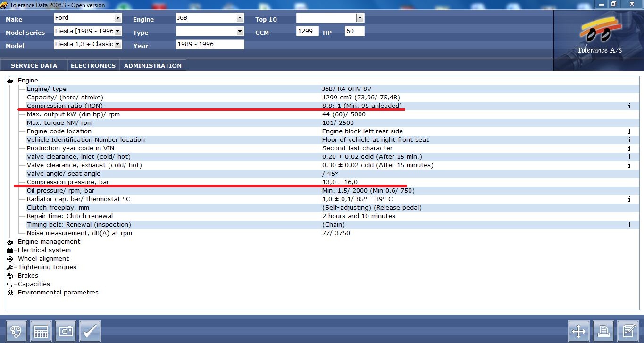The width and height of the screenshot is (644, 343).
Task: Click the Engine management tree icon
Action: pyautogui.click(x=10, y=242)
